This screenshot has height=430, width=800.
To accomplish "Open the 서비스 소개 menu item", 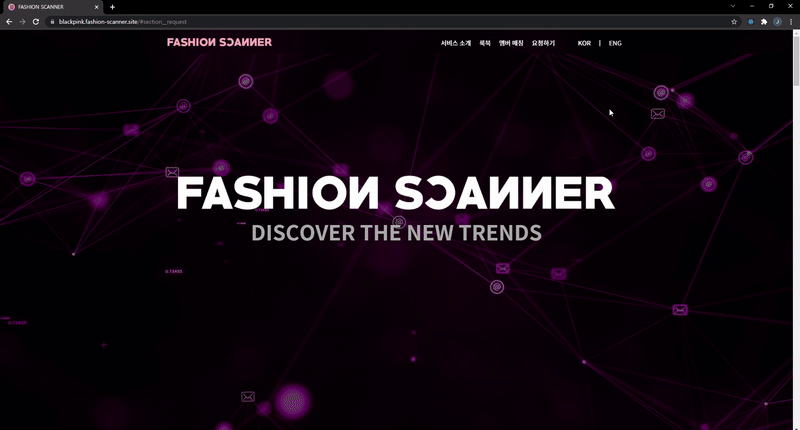I will pos(456,43).
